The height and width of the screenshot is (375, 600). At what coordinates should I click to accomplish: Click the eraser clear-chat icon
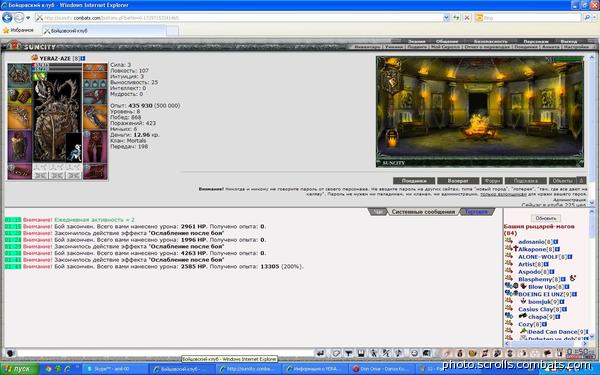(336, 353)
